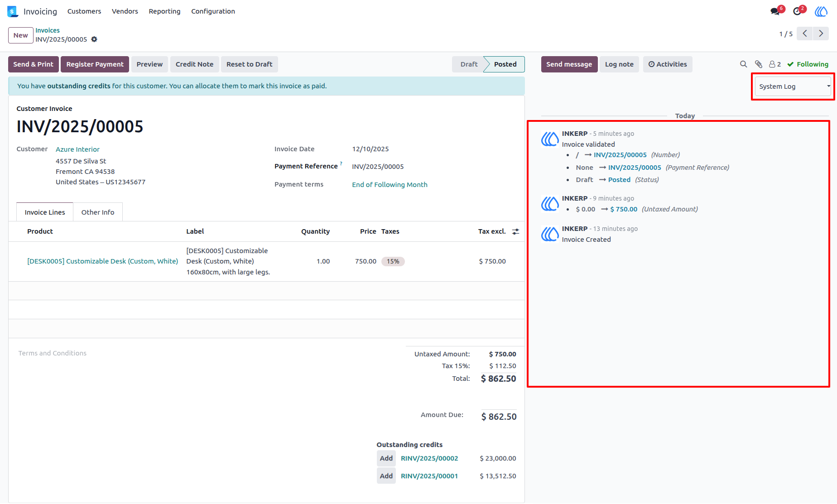
Task: Open the Reporting menu
Action: pos(164,11)
